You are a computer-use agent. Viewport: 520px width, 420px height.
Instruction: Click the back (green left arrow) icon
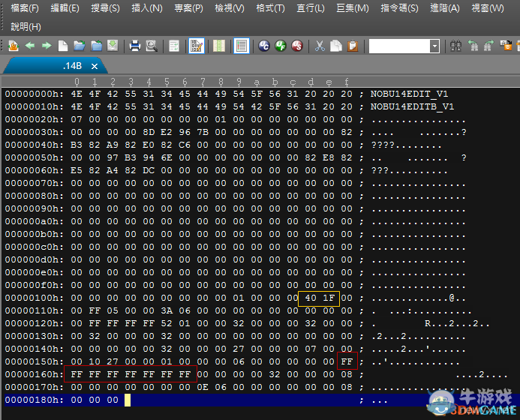(30, 46)
